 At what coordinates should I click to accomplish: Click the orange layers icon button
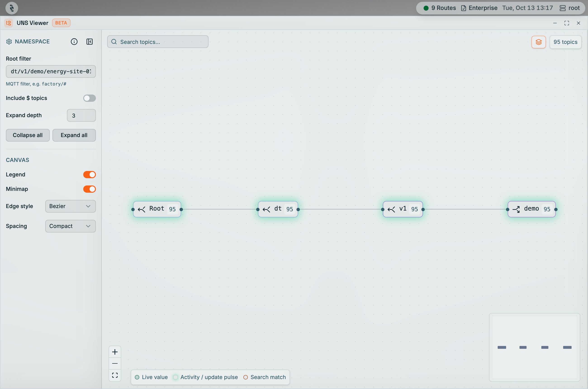click(x=538, y=42)
